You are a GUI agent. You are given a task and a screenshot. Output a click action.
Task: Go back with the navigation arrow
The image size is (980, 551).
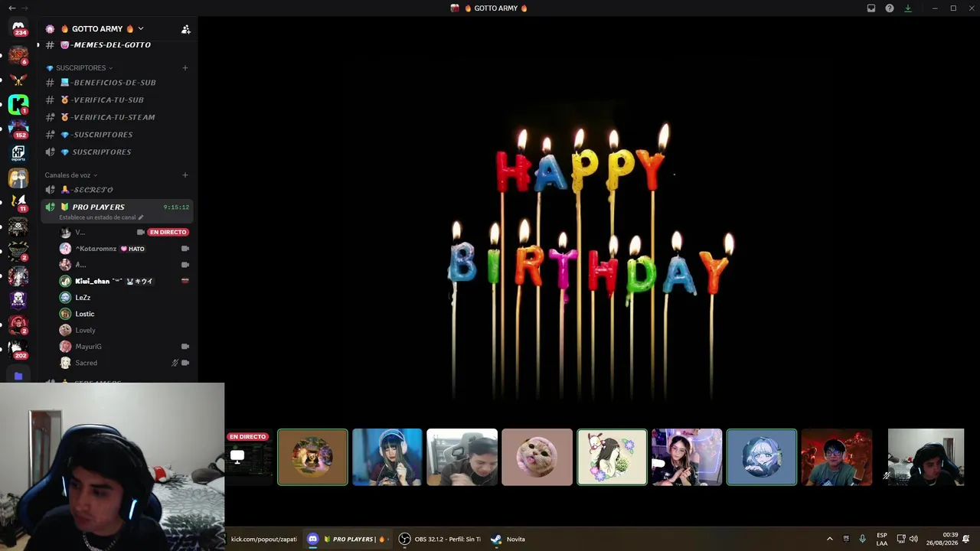point(11,8)
